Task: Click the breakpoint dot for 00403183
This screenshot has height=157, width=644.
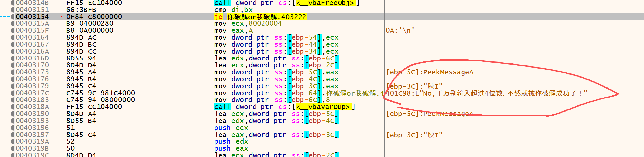Action: [13, 100]
